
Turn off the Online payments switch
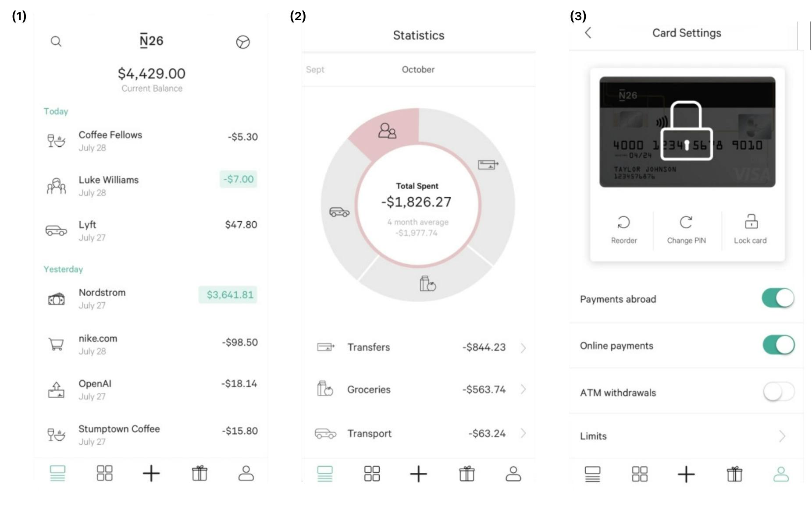click(778, 345)
